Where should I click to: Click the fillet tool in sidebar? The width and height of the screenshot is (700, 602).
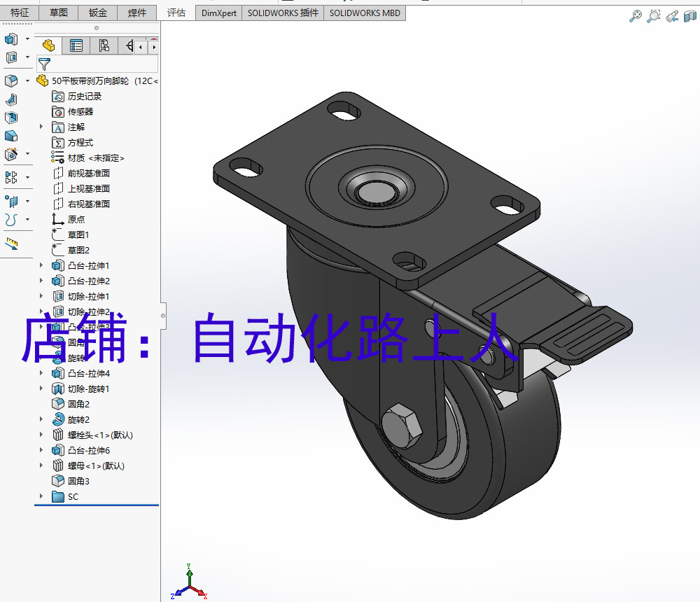pos(11,80)
